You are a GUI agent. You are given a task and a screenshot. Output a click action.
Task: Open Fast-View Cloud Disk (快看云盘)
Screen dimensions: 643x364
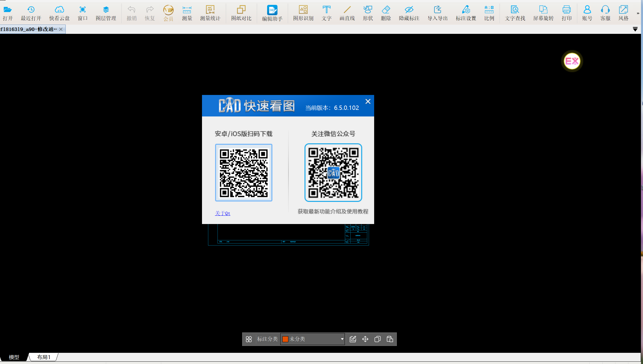point(59,13)
